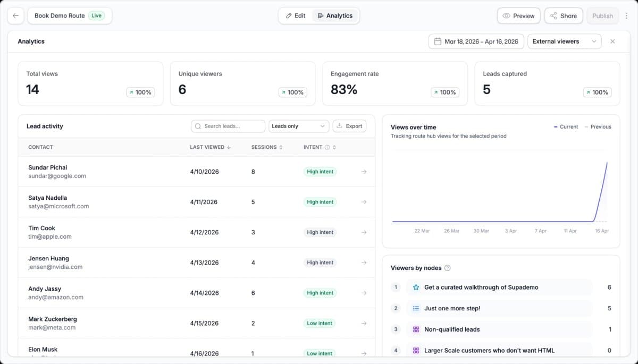Screen dimensions: 638x364
Task: Select contact Mark Zuckerberg
Action: pos(53,319)
